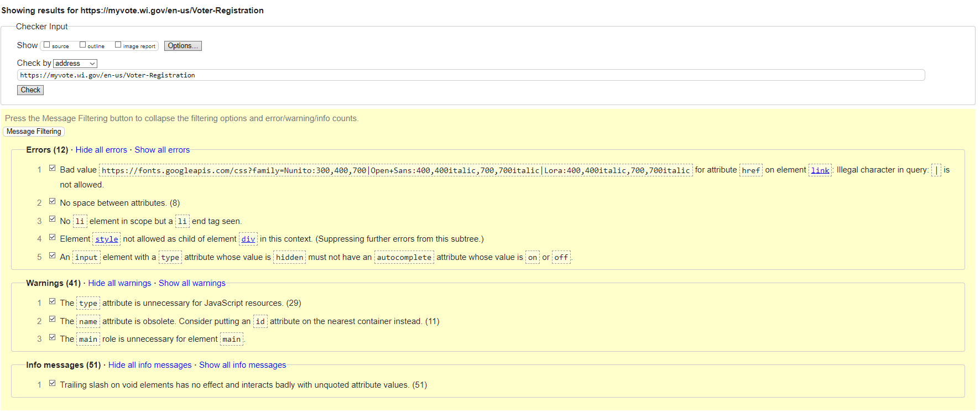This screenshot has width=980, height=412.
Task: Open the div element link
Action: pyautogui.click(x=248, y=239)
